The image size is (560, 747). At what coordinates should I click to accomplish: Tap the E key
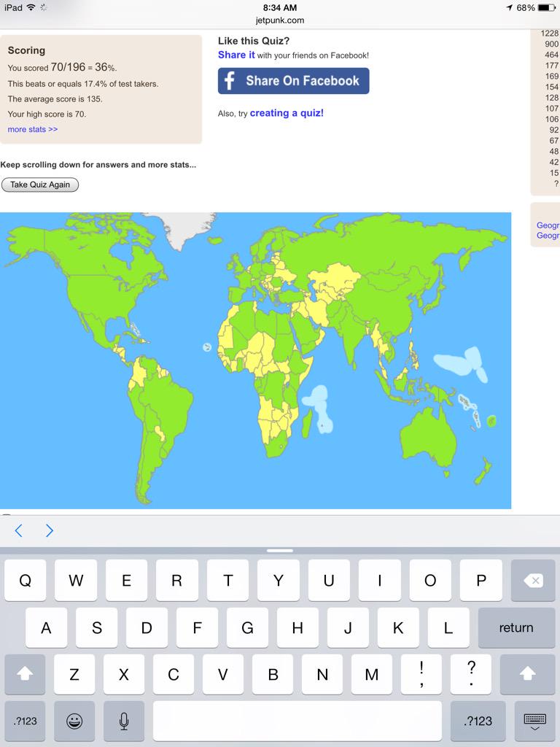click(x=127, y=580)
